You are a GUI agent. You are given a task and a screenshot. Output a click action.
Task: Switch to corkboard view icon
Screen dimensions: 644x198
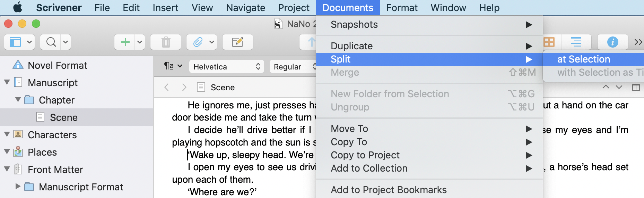click(549, 42)
